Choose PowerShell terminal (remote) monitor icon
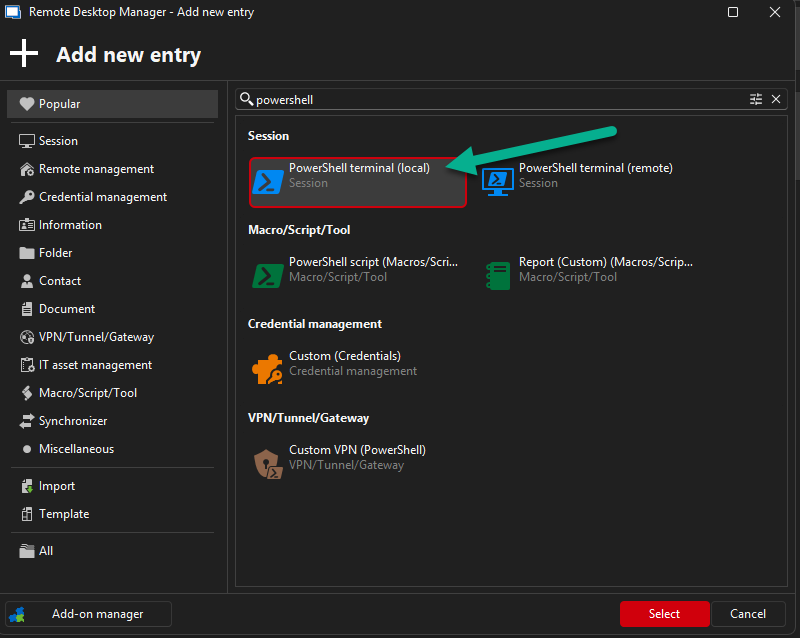 coord(498,181)
